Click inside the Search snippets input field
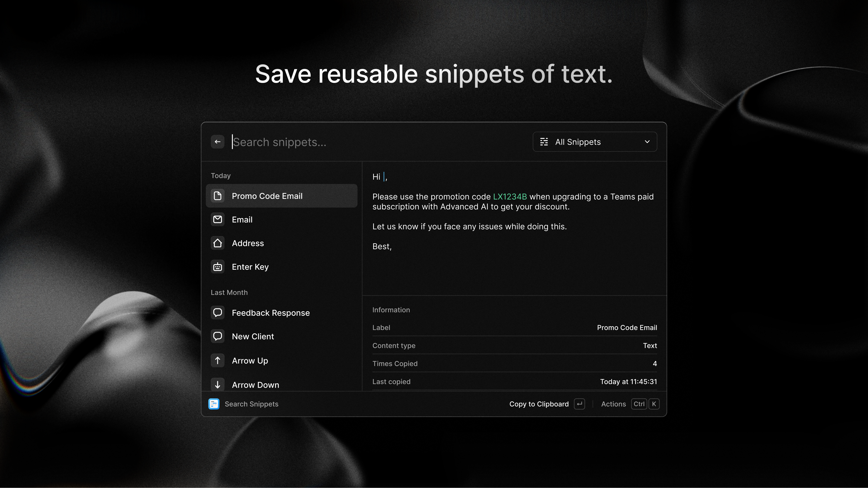 (303, 142)
